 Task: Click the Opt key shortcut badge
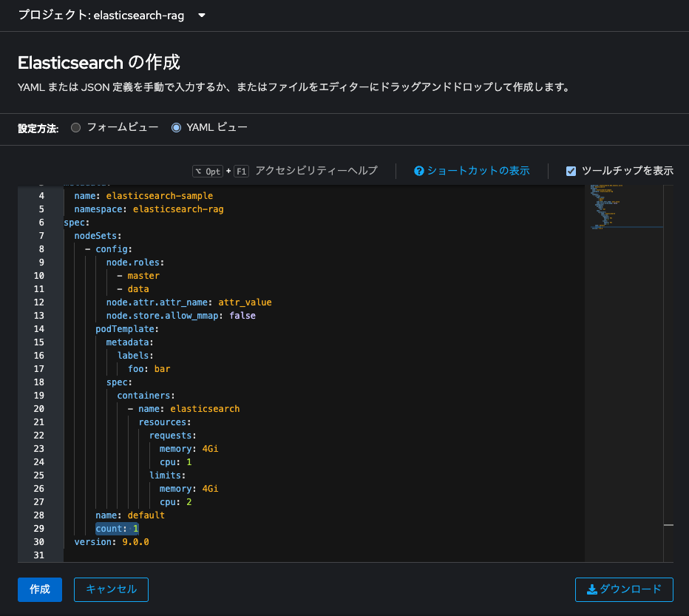[x=208, y=171]
